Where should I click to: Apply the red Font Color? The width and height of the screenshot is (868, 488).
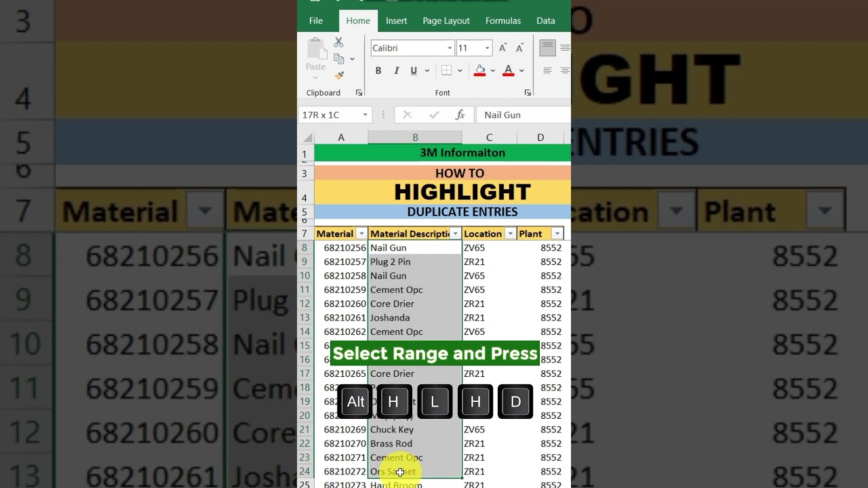508,70
